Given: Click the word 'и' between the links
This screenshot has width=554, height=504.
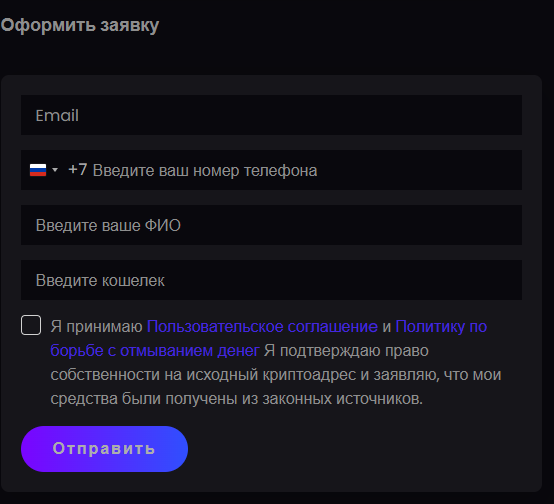Looking at the screenshot, I should point(387,327).
